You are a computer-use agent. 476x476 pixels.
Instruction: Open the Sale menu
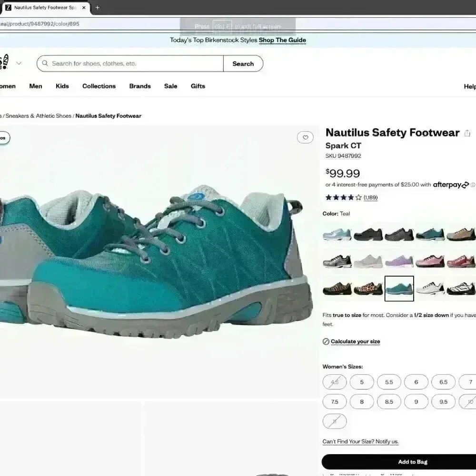click(x=170, y=86)
